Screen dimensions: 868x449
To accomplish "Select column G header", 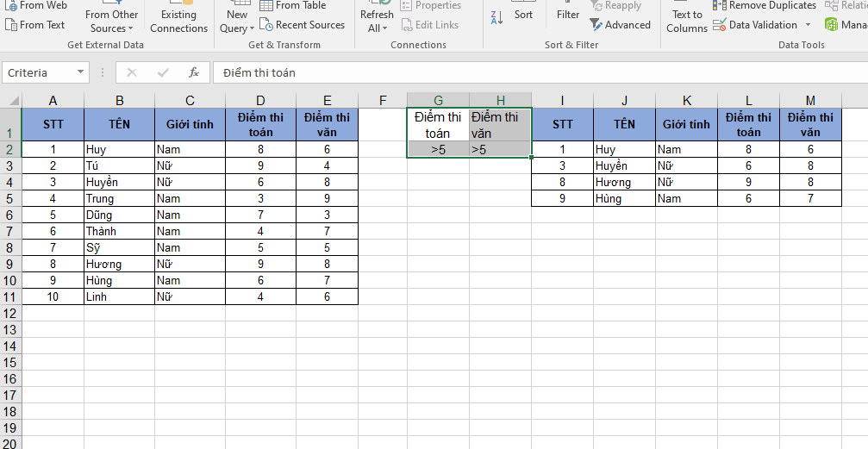I will point(439,100).
